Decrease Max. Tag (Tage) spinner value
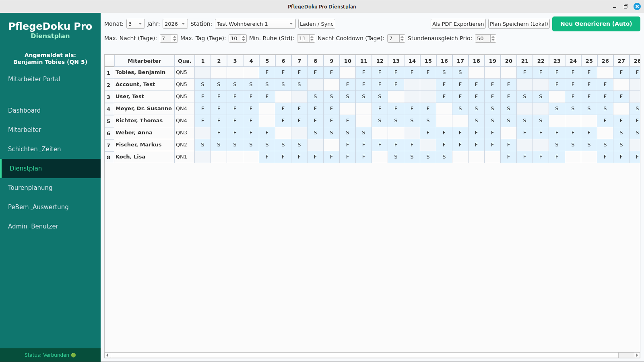The width and height of the screenshot is (644, 362). coord(244,40)
